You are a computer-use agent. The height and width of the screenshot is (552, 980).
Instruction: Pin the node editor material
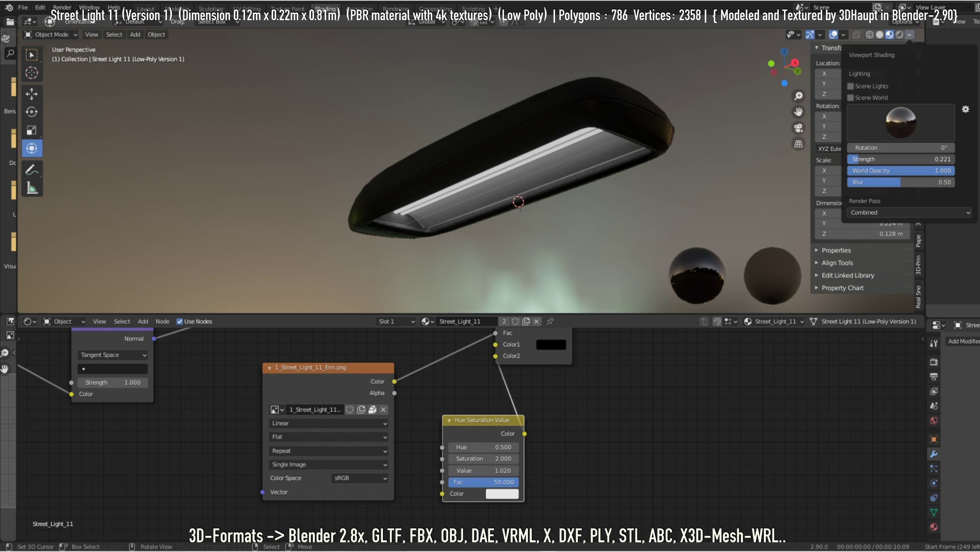550,322
